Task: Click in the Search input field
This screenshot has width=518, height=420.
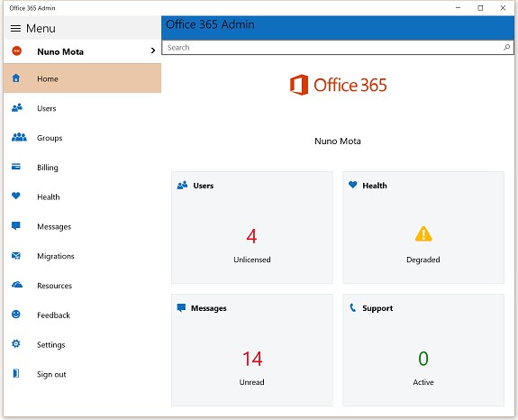Action: 338,47
